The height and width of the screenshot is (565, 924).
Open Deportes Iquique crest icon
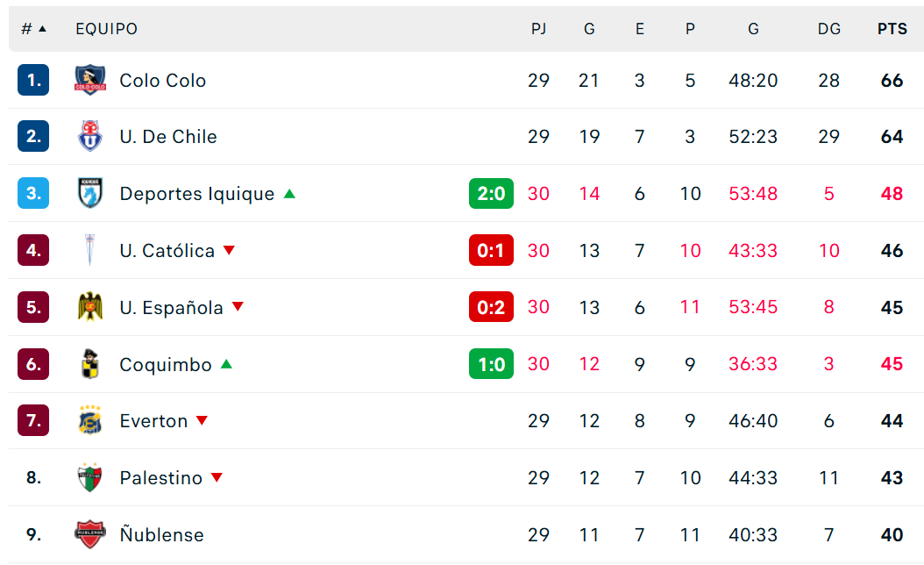point(90,193)
